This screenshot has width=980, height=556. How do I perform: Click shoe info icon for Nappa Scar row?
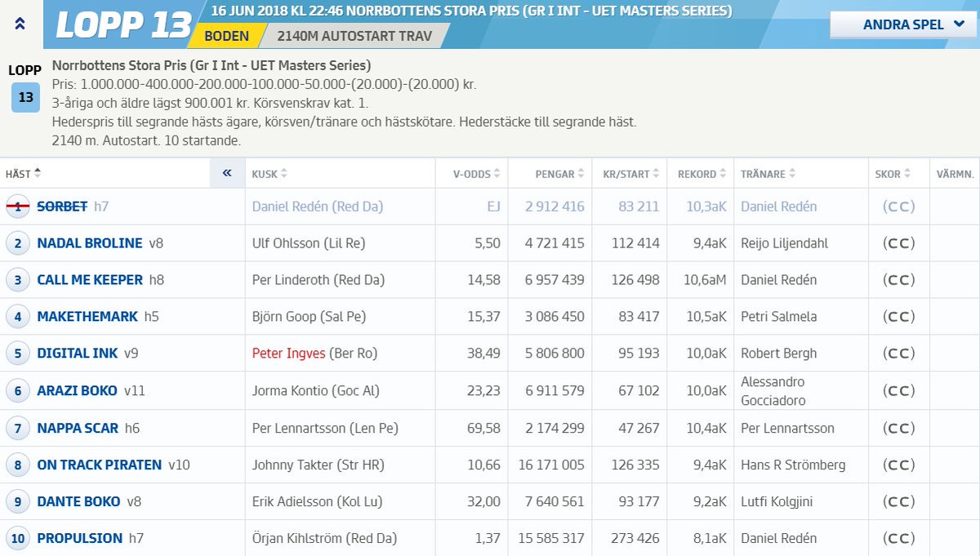[x=899, y=429]
